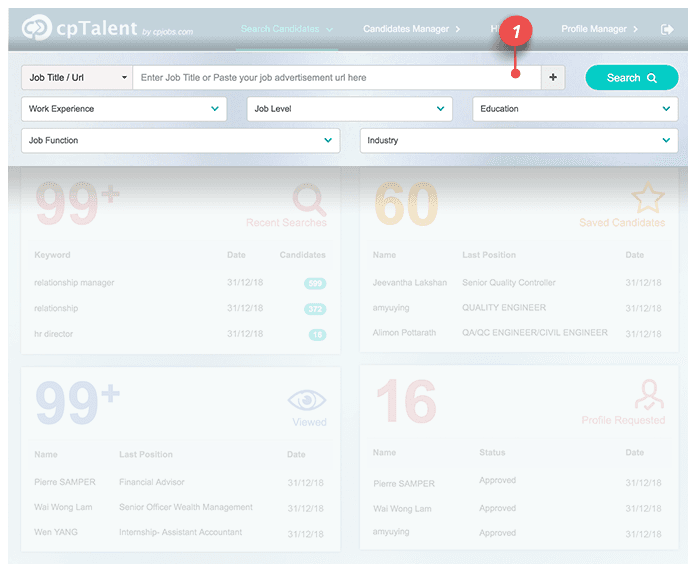The height and width of the screenshot is (572, 696).
Task: Open the Education dropdown
Action: click(x=575, y=109)
